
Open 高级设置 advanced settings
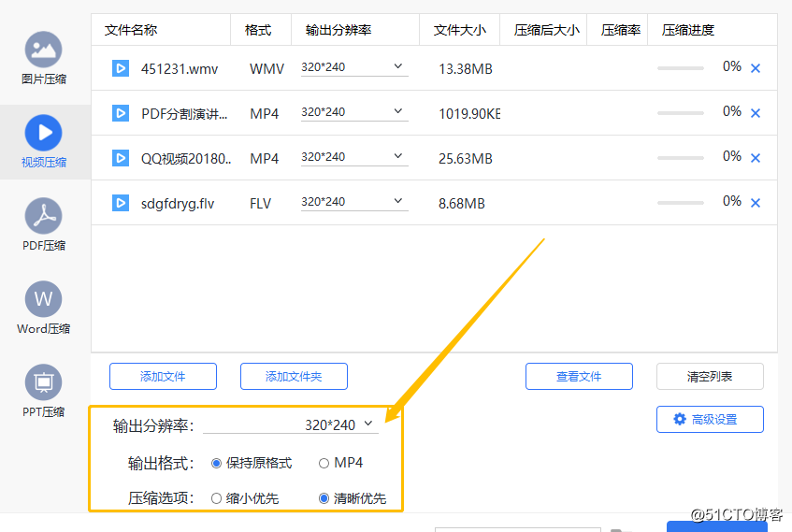point(710,419)
